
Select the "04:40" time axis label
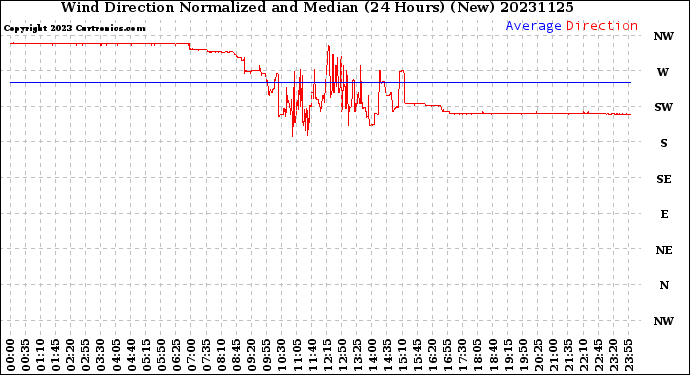pos(131,355)
